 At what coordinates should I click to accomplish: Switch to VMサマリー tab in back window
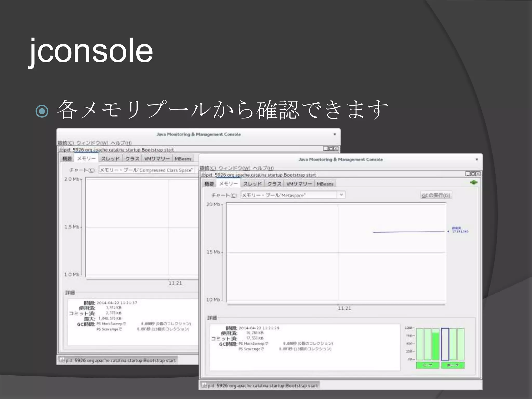pos(157,158)
